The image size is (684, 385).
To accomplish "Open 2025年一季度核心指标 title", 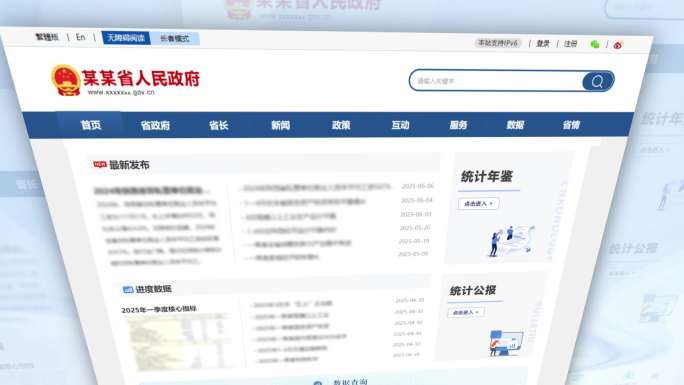I will 159,309.
